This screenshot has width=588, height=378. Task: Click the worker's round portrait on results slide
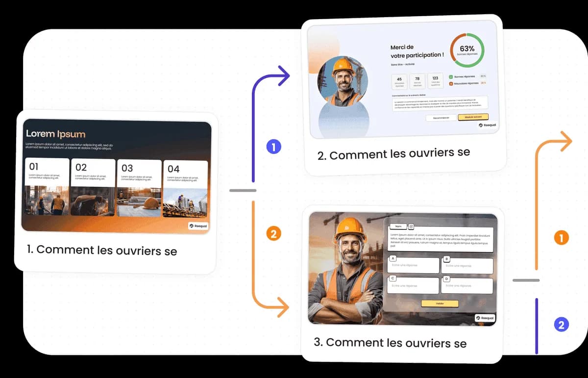click(342, 81)
